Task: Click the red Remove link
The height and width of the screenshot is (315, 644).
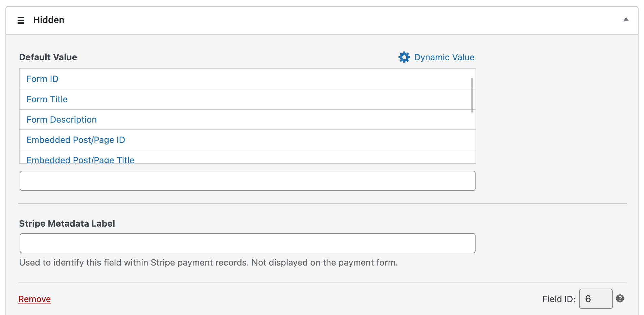Action: click(34, 299)
